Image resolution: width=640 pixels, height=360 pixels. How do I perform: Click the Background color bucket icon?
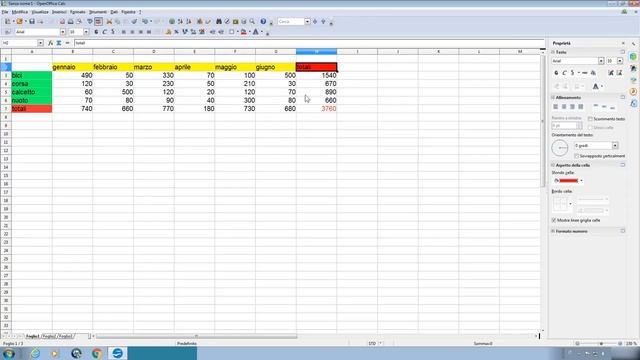point(244,32)
